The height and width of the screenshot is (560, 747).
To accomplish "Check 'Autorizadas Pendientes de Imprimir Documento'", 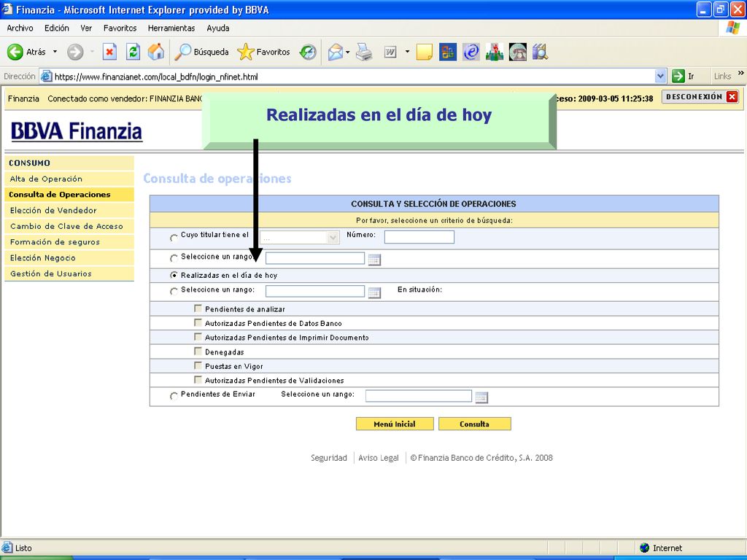I will click(198, 337).
